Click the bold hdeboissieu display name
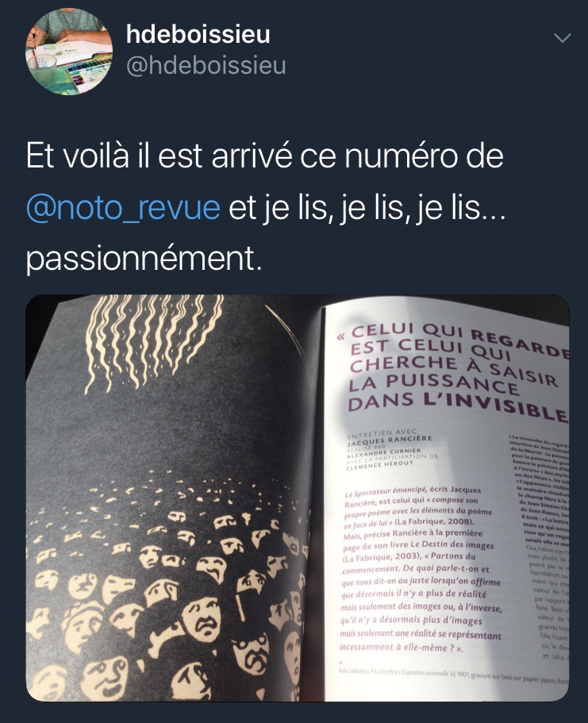 198,35
